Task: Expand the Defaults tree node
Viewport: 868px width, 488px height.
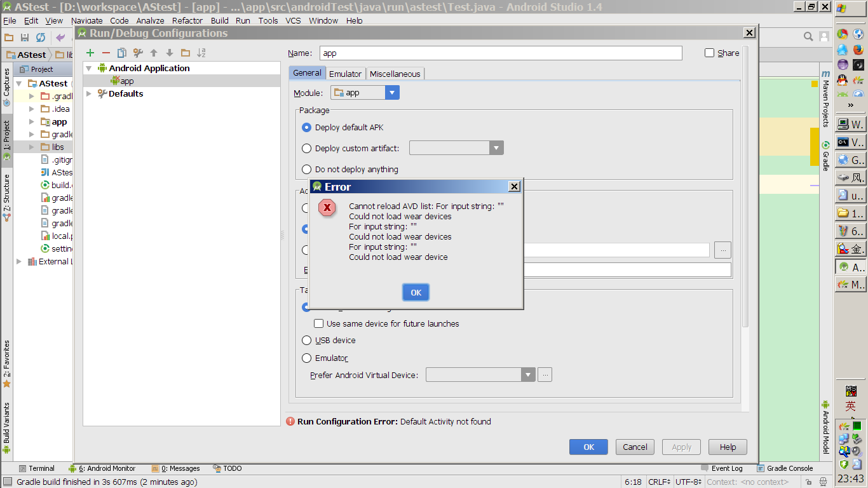Action: pos(88,93)
